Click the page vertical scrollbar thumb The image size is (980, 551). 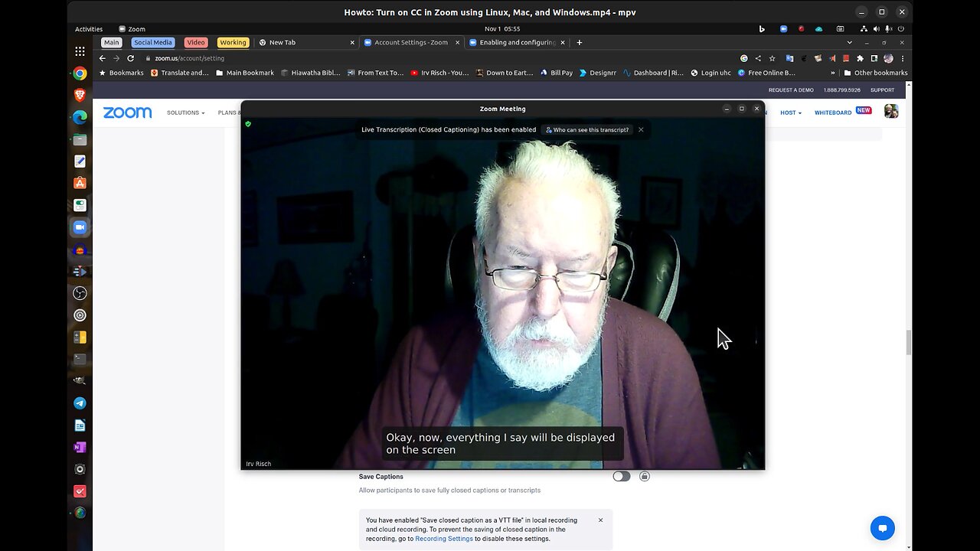point(909,343)
